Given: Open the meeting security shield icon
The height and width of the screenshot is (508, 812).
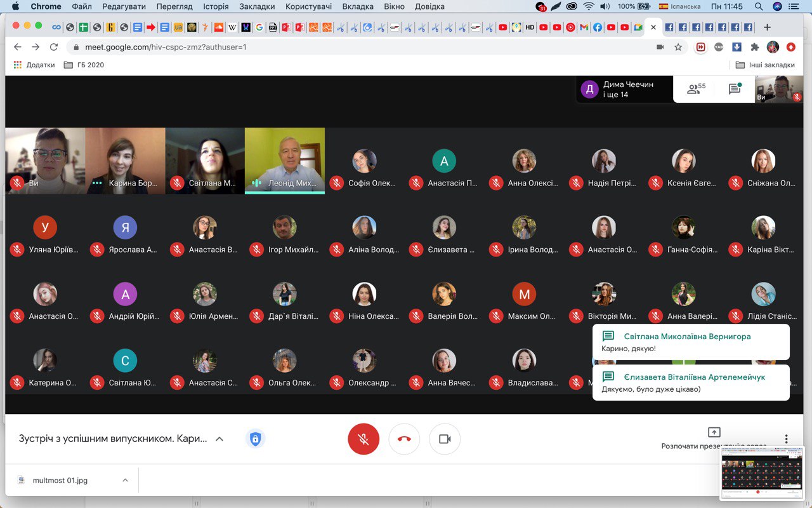Looking at the screenshot, I should 255,439.
